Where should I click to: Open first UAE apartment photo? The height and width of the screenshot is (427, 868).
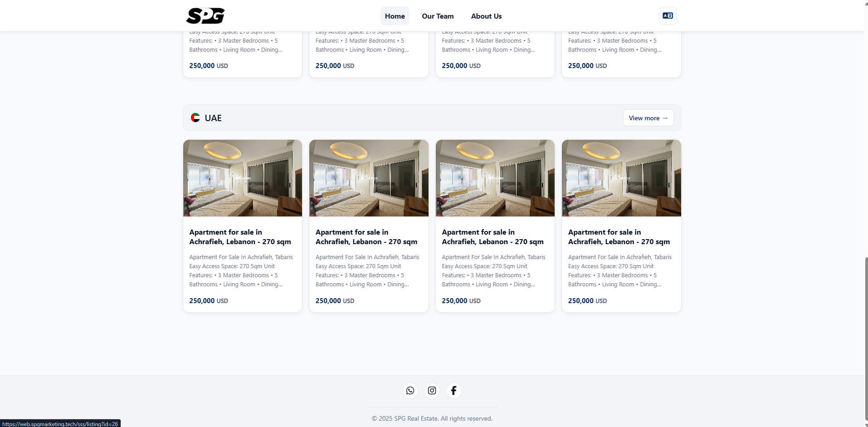(243, 178)
